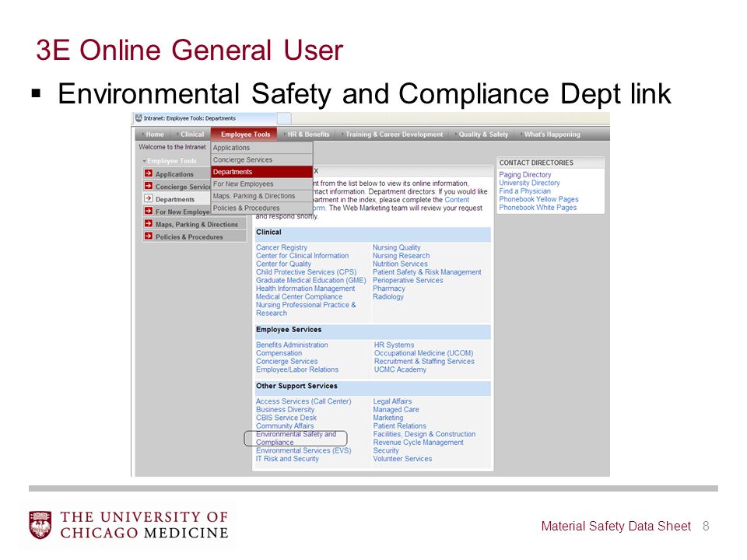Click red arrow icon beside Policies & Procedures
The image size is (747, 560).
click(x=149, y=236)
